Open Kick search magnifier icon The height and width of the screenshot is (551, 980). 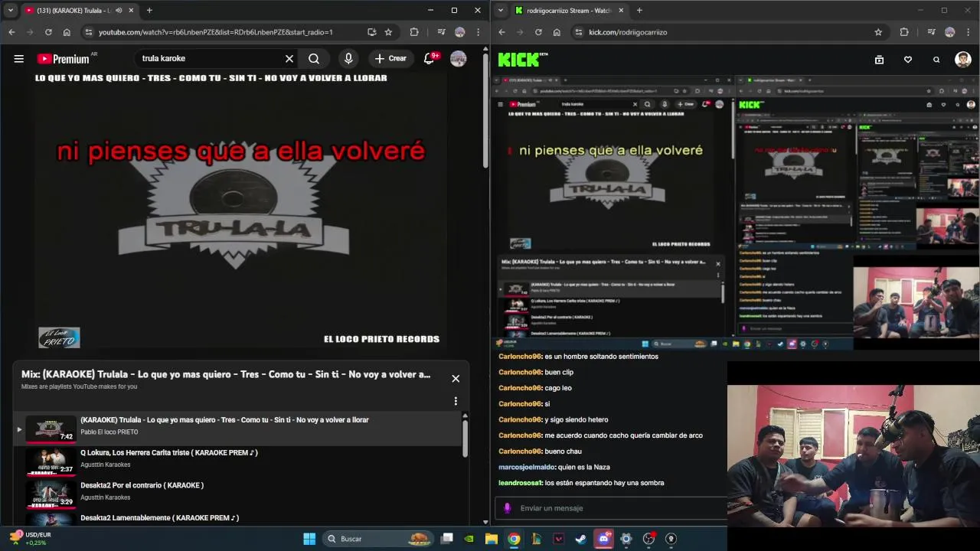coord(936,59)
